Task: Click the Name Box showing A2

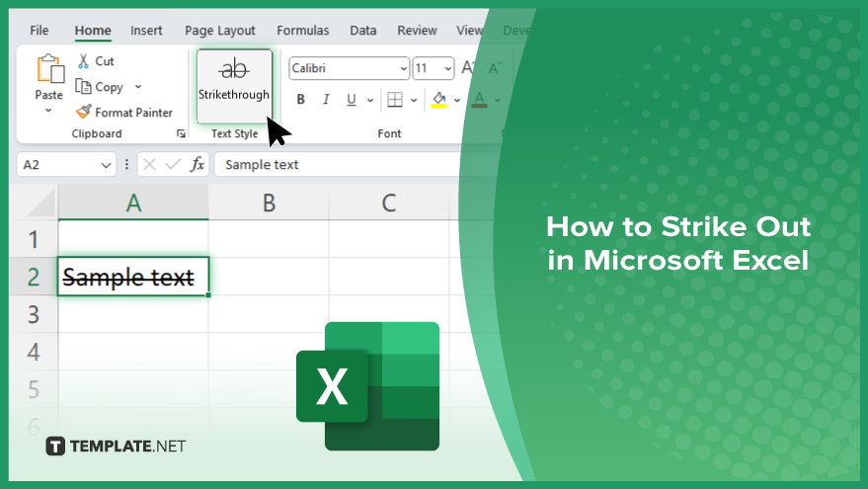Action: pos(66,164)
